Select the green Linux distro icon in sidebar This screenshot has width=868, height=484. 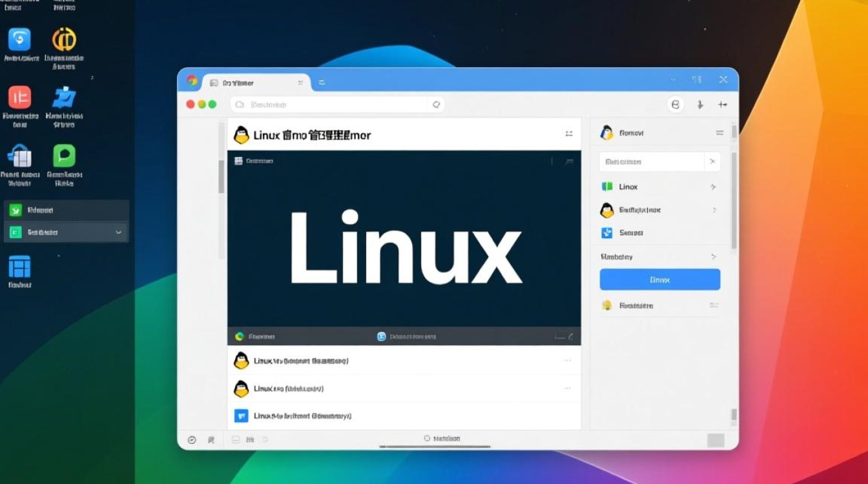[606, 187]
